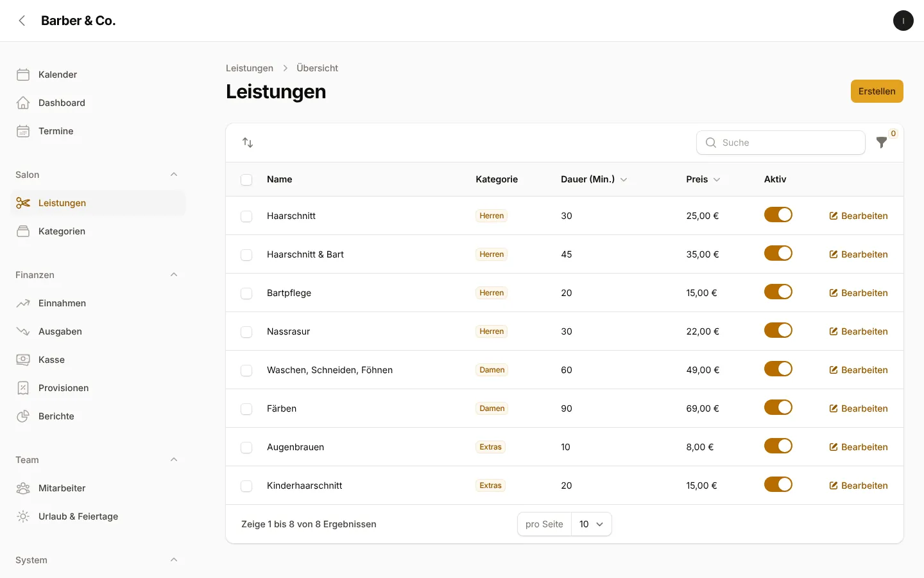Open the Kalender calendar icon
The height and width of the screenshot is (578, 924).
pyautogui.click(x=23, y=74)
